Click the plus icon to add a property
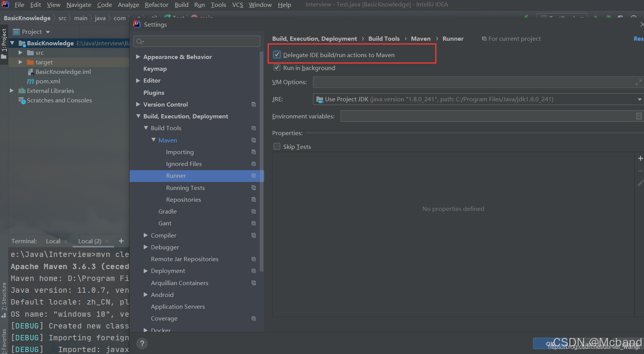Image resolution: width=644 pixels, height=354 pixels. click(x=640, y=158)
